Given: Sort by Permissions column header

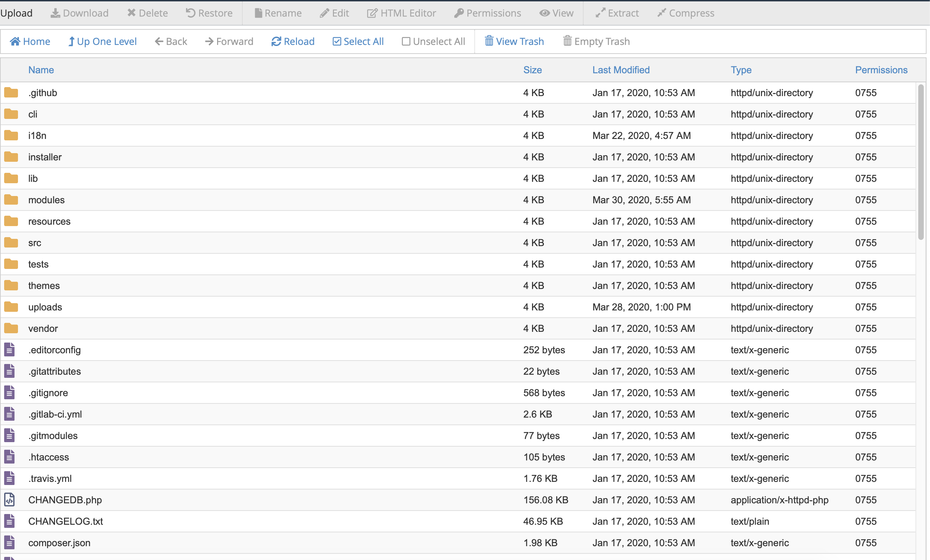Looking at the screenshot, I should click(881, 70).
